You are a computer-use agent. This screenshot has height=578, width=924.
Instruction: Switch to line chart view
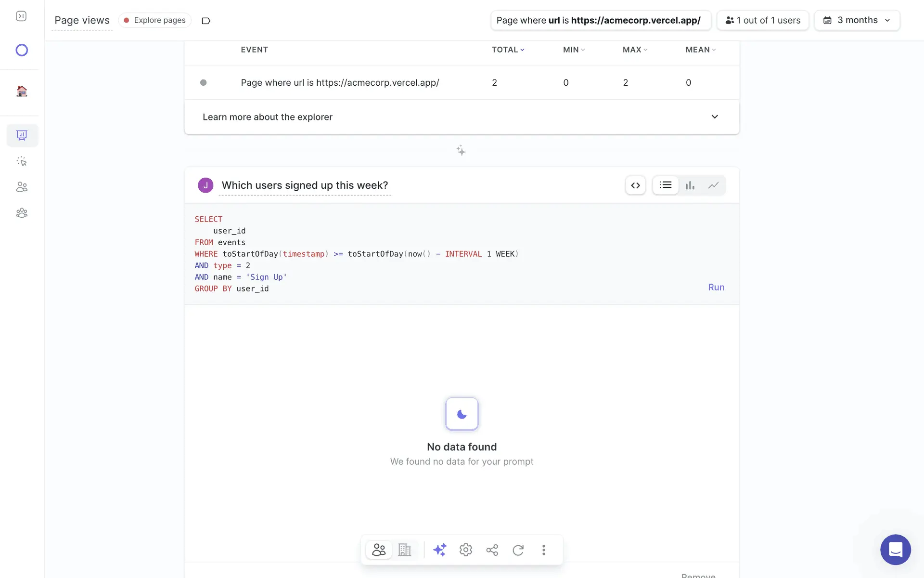pos(713,185)
